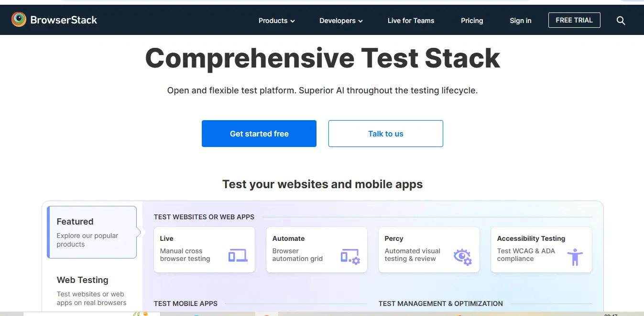The image size is (644, 316).
Task: Click 'Browser automation grid' description
Action: pos(297,255)
